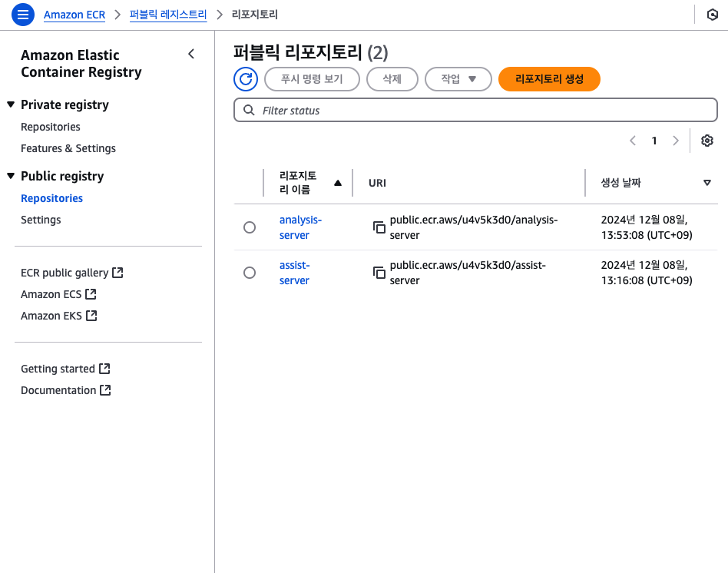Viewport: 728px width, 573px height.
Task: Collapse the Public registry section
Action: pos(12,176)
